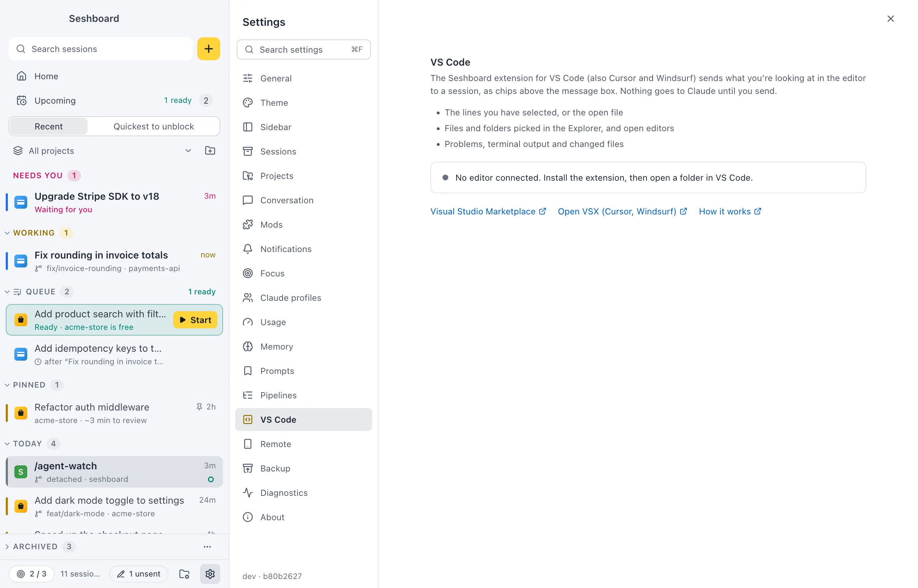This screenshot has width=918, height=588.
Task: Open the General settings page
Action: pyautogui.click(x=304, y=78)
